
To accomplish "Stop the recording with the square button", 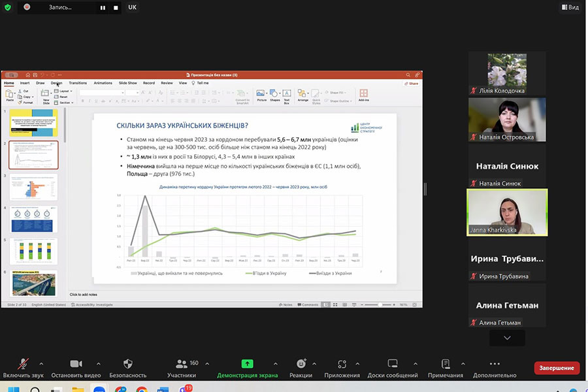I will [x=116, y=8].
